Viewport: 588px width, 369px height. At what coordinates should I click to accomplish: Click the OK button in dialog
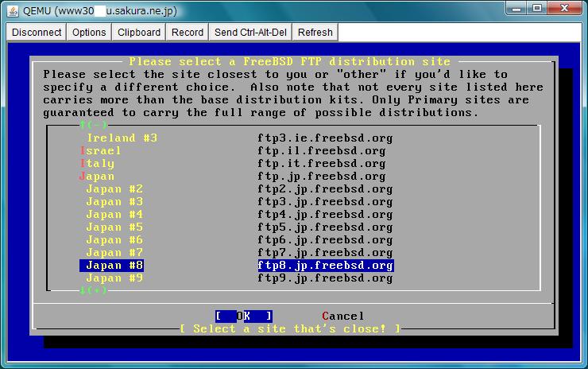click(244, 317)
